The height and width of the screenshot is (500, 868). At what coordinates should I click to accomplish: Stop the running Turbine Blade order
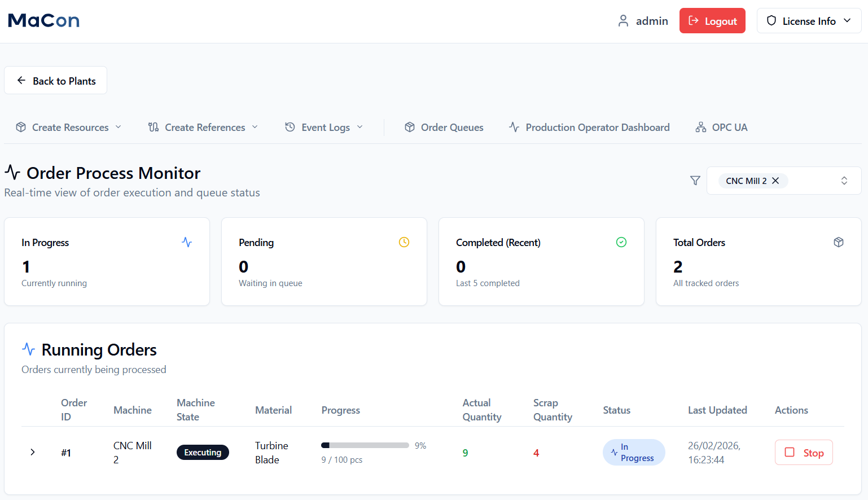(x=804, y=453)
